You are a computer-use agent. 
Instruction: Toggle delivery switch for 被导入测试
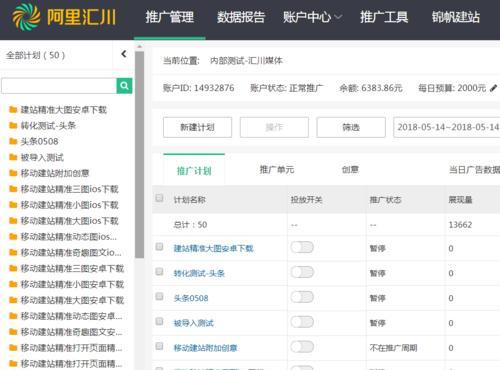(x=302, y=322)
